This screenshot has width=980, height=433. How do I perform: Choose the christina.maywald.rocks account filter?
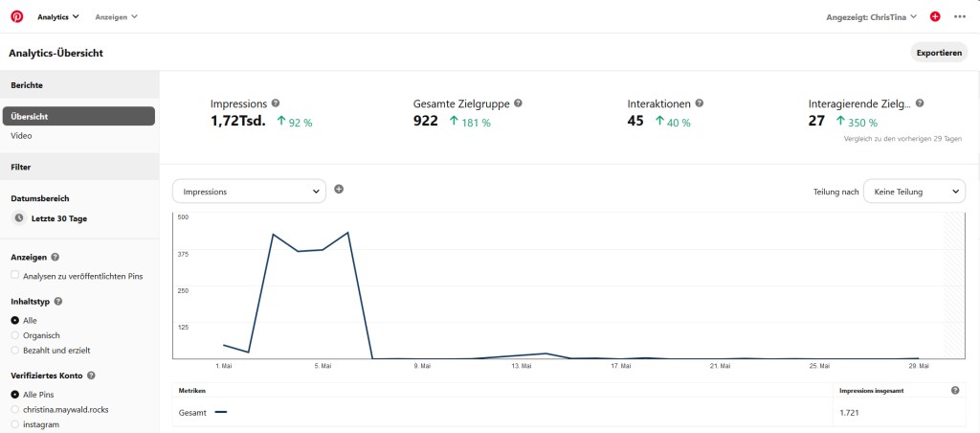14,409
